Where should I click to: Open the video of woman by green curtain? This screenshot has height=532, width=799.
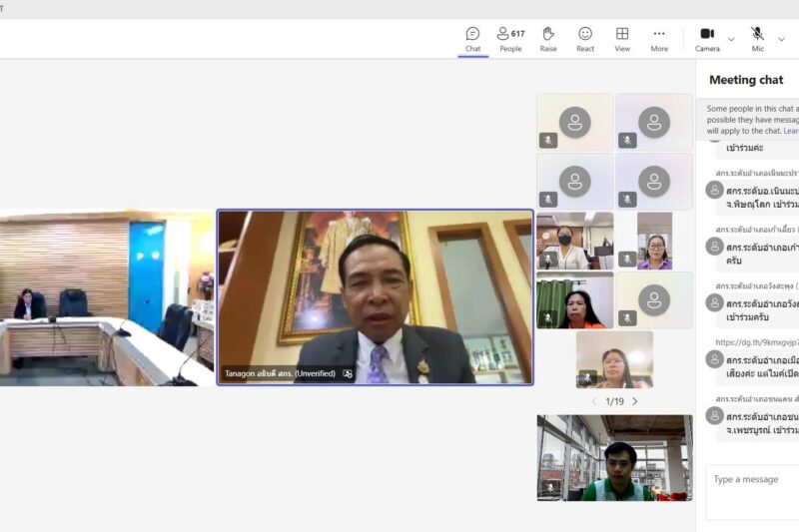[x=575, y=299]
